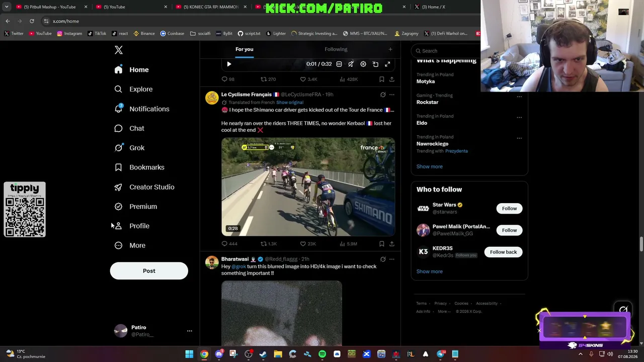This screenshot has width=644, height=362.
Task: Expand the More menu in sidebar
Action: [x=130, y=245]
